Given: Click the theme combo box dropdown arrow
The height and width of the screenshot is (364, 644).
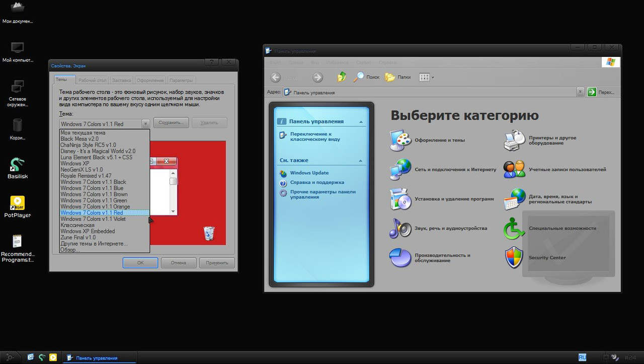Looking at the screenshot, I should pos(145,124).
